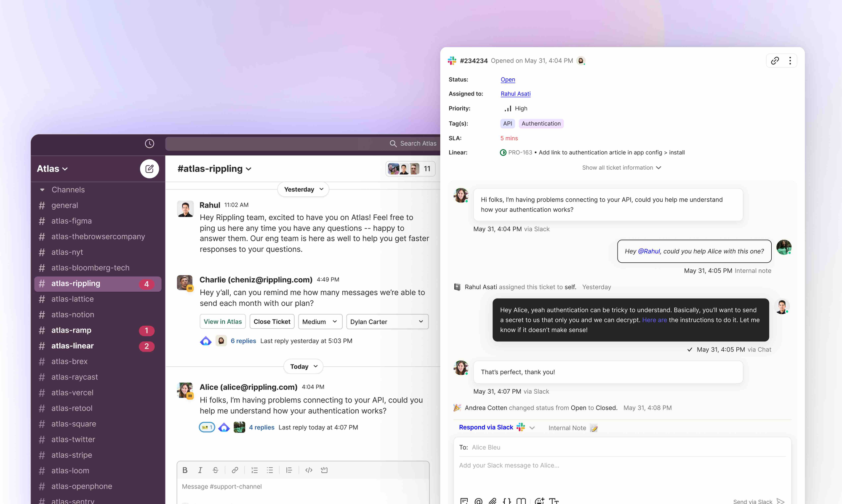Open the Rahul Asati assignee link
Image resolution: width=842 pixels, height=504 pixels.
[515, 94]
